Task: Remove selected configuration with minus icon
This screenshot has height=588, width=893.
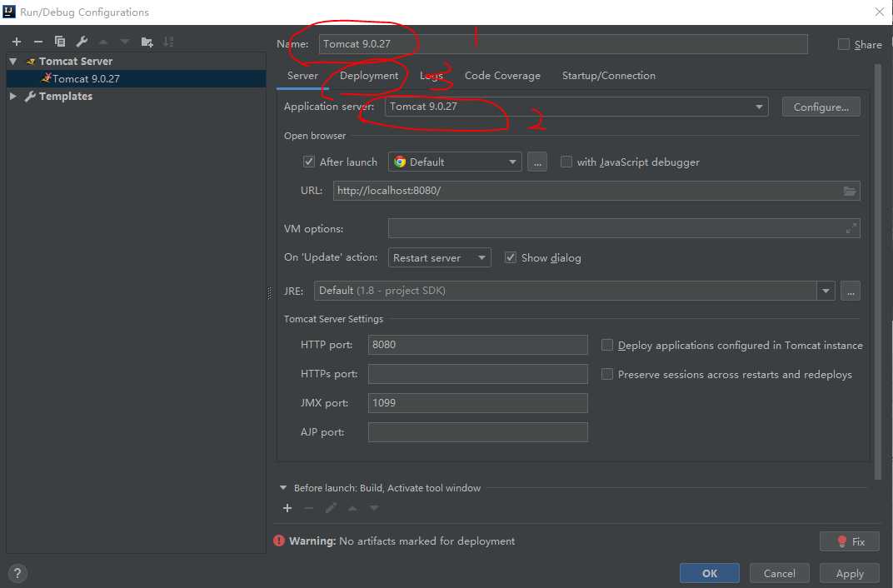Action: [38, 42]
